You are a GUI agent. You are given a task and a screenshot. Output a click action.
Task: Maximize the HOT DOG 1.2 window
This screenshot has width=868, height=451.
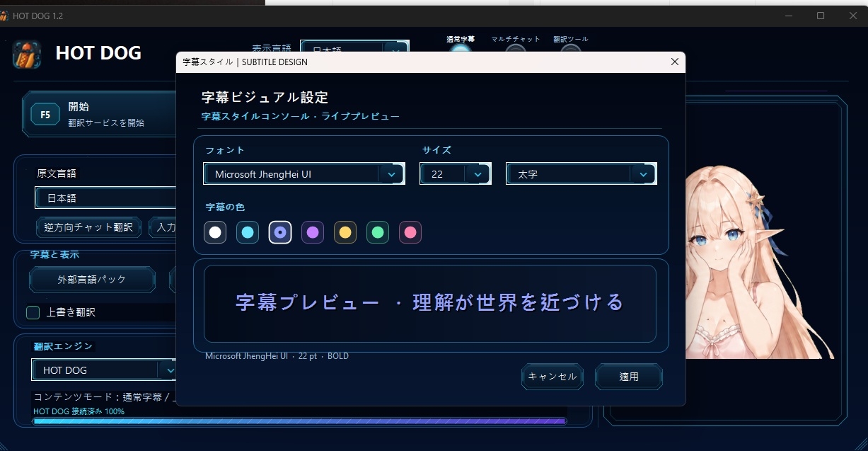point(821,16)
